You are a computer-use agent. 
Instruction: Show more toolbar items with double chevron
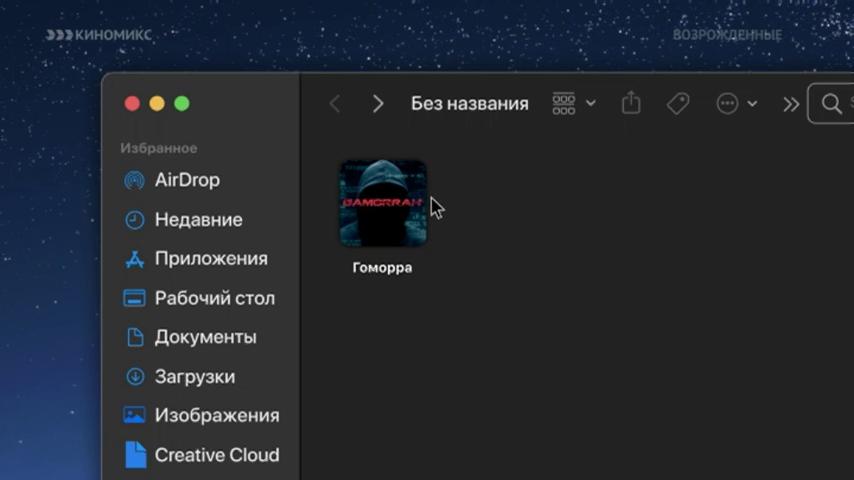pyautogui.click(x=791, y=104)
